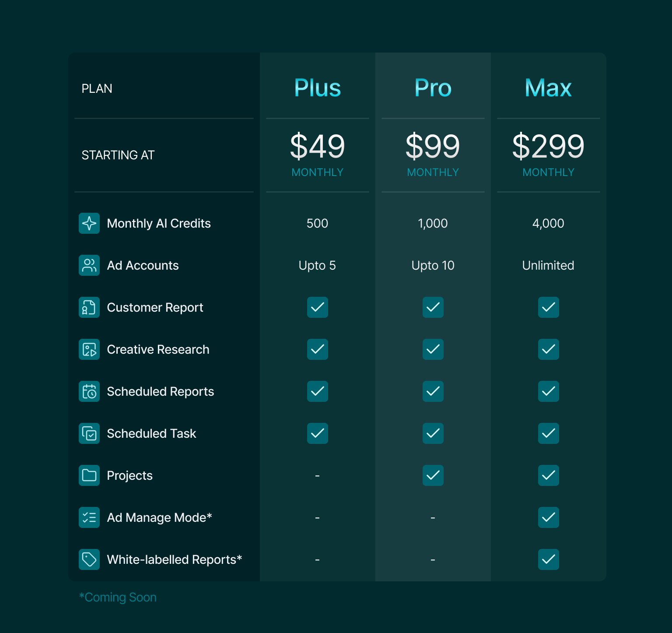
Task: Click the Unlimited ad accounts value
Action: (x=548, y=265)
